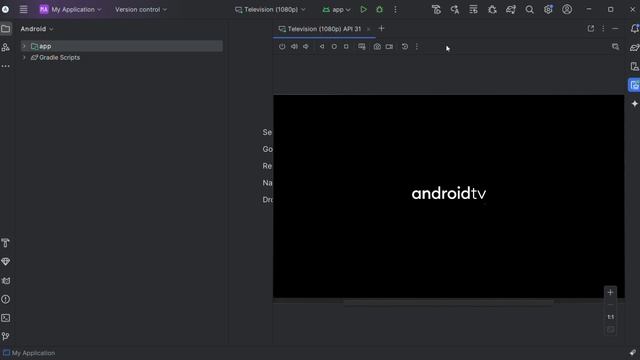640x360 pixels.
Task: Sync project with Gradle files icon
Action: point(511,9)
